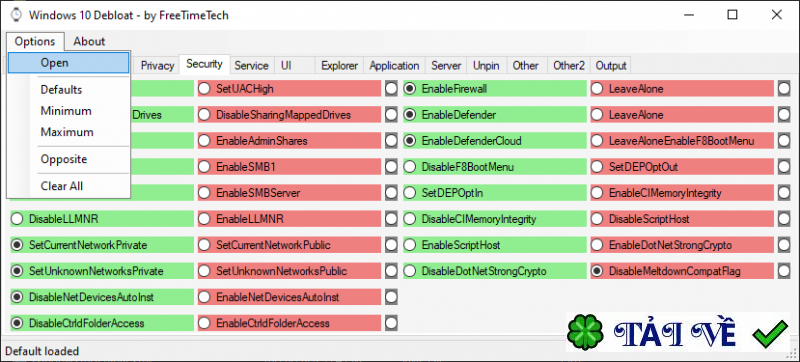Screen dimensions: 800x362
Task: Choose Open from the Options dropdown
Action: [x=68, y=63]
